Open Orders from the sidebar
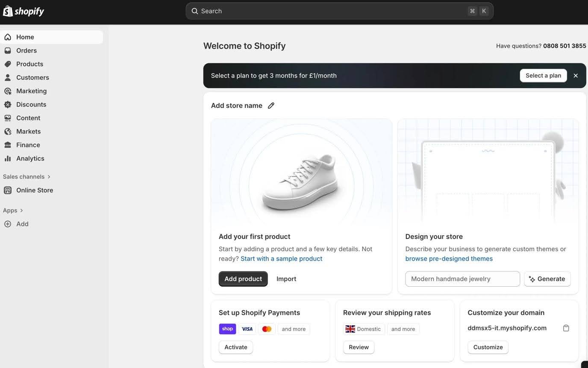This screenshot has height=368, width=588. [26, 50]
